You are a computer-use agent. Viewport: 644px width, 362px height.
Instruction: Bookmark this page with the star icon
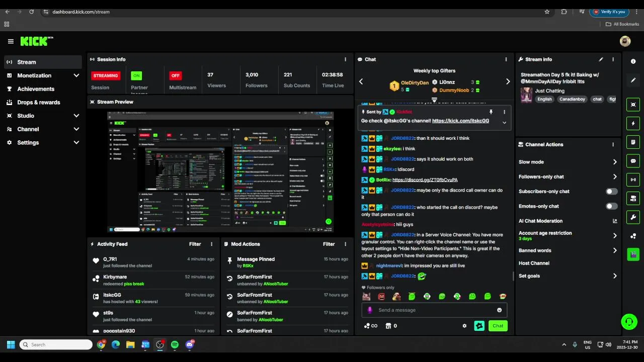[547, 12]
